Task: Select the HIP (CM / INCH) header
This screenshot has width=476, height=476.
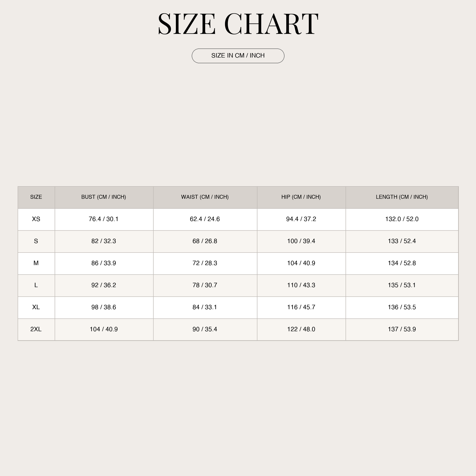Action: 301,197
